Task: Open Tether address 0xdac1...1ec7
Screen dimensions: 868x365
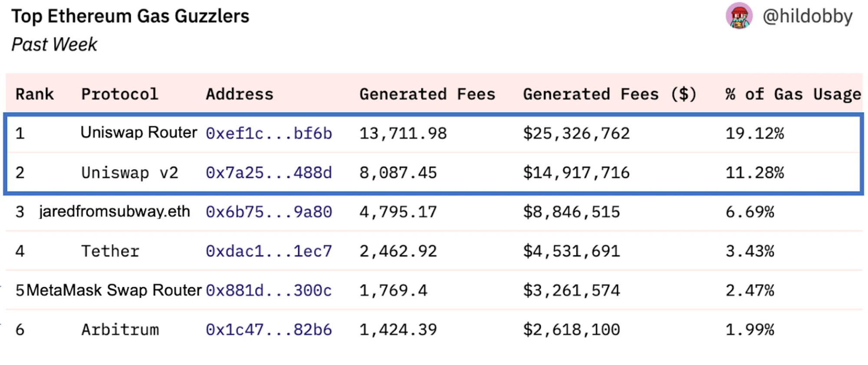Action: click(x=269, y=251)
